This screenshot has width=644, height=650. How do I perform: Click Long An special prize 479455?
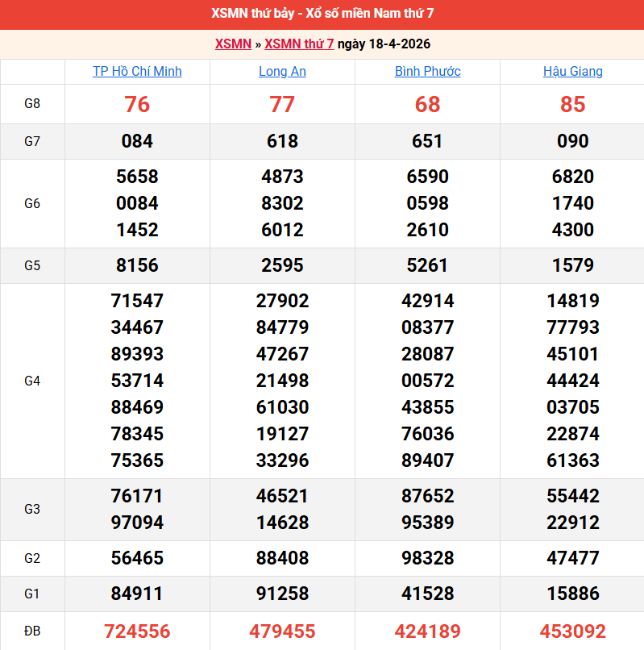click(x=282, y=631)
